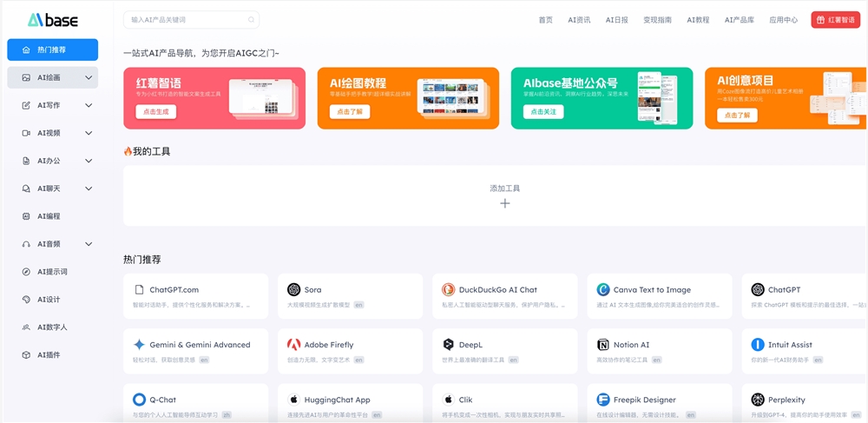Click the plus icon to add tool
868x423 pixels.
504,203
